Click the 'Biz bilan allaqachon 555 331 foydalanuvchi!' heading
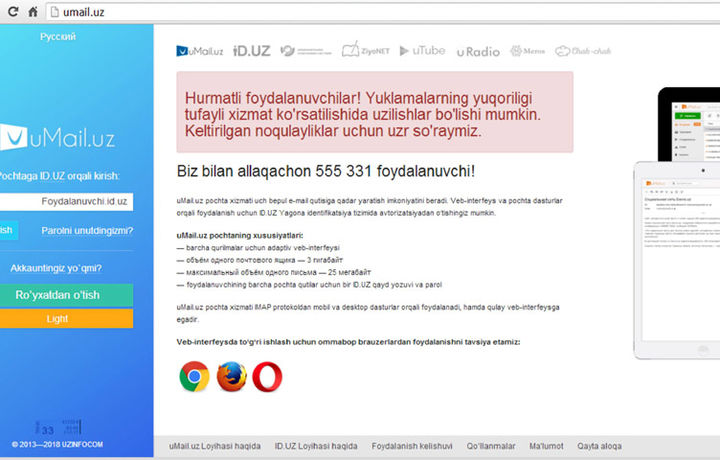Viewport: 720px width, 460px height. 326,171
